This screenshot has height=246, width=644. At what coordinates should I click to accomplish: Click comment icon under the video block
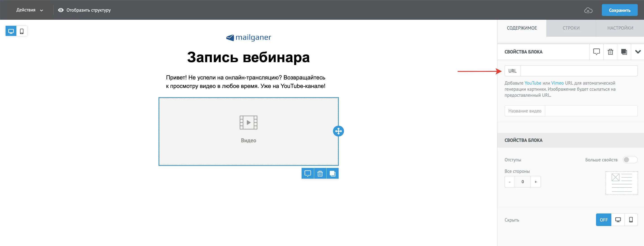[x=307, y=174]
